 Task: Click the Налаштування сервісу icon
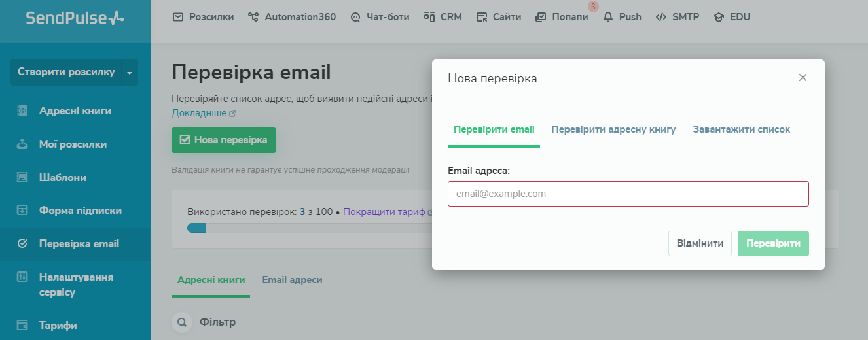tap(22, 277)
